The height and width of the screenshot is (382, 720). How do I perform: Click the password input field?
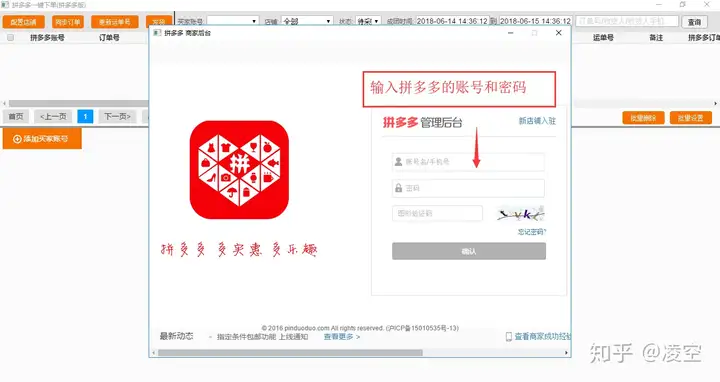pos(468,188)
